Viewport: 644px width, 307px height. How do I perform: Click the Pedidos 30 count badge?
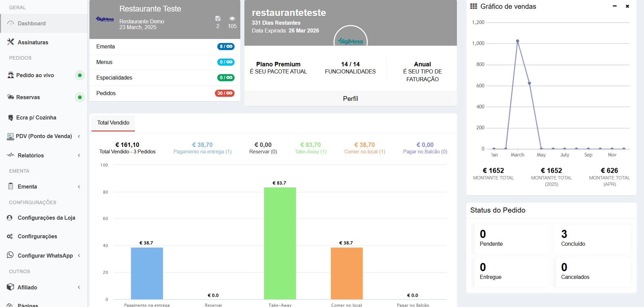(x=224, y=93)
